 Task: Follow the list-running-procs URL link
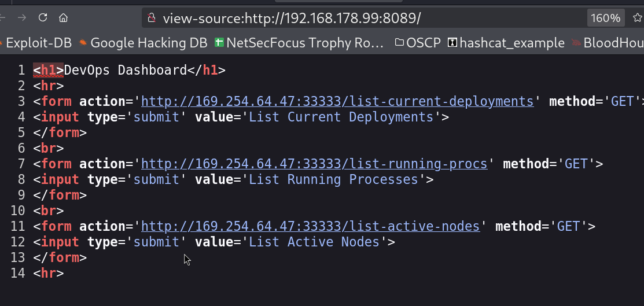click(314, 164)
